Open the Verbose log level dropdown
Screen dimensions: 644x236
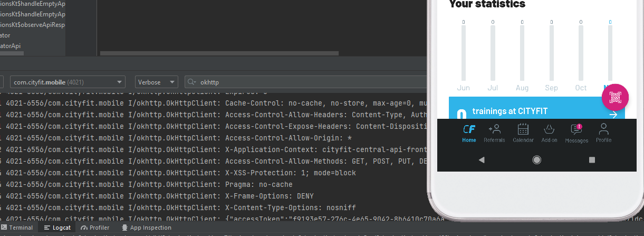pyautogui.click(x=157, y=82)
